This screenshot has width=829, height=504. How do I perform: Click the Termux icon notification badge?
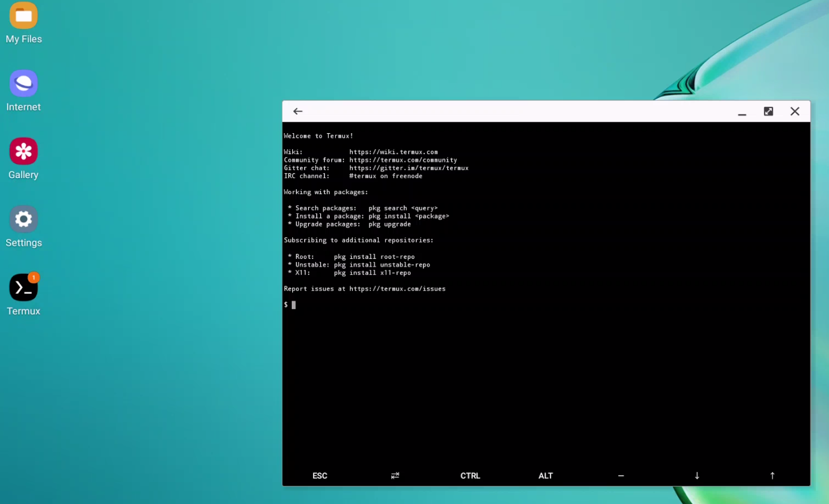click(34, 278)
